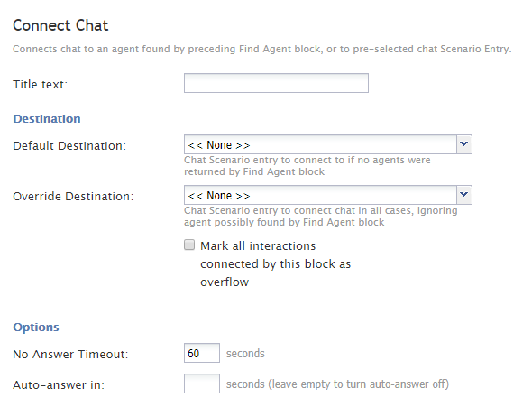Click the auto-answer off hint text
Image resolution: width=532 pixels, height=416 pixels.
[337, 384]
